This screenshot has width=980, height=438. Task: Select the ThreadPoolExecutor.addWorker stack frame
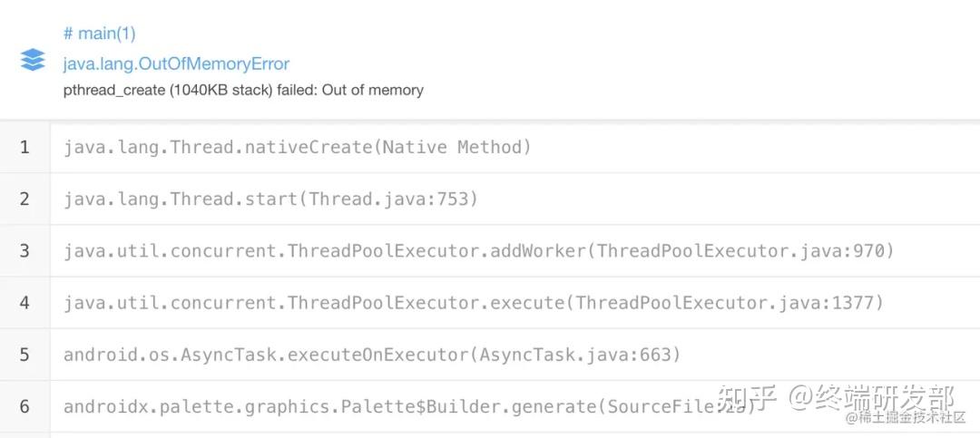(x=478, y=250)
